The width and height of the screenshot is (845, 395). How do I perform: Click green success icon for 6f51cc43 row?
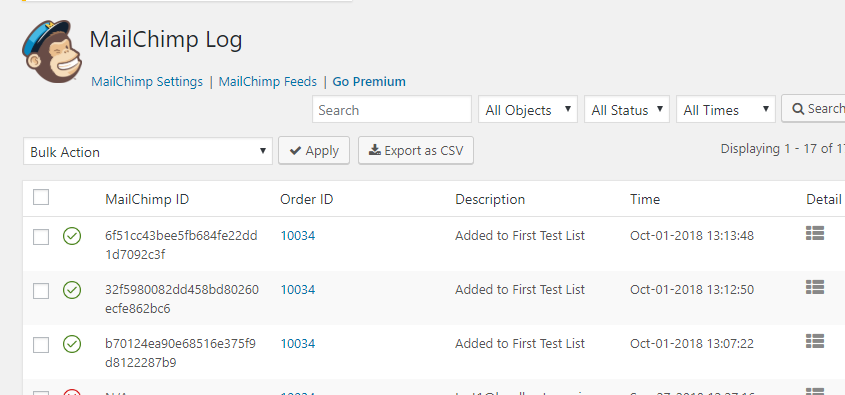72,236
